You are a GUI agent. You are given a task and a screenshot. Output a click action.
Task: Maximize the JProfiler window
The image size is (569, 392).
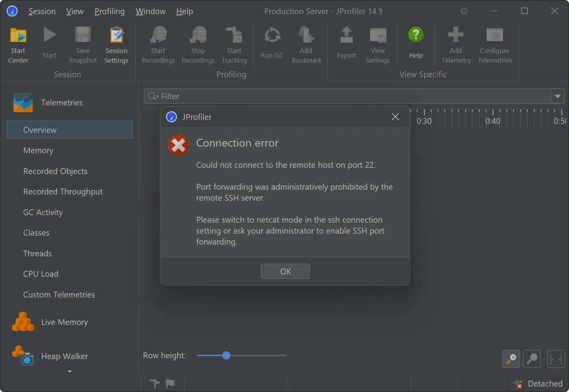(x=524, y=11)
